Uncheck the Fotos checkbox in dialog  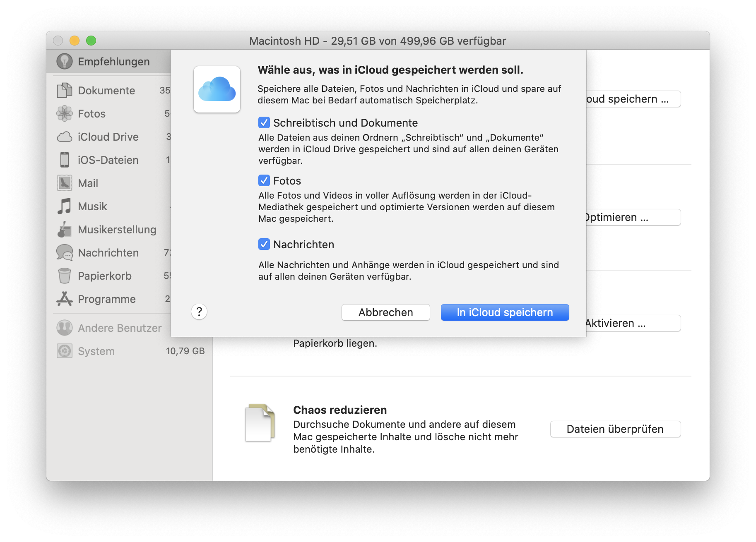[x=264, y=180]
